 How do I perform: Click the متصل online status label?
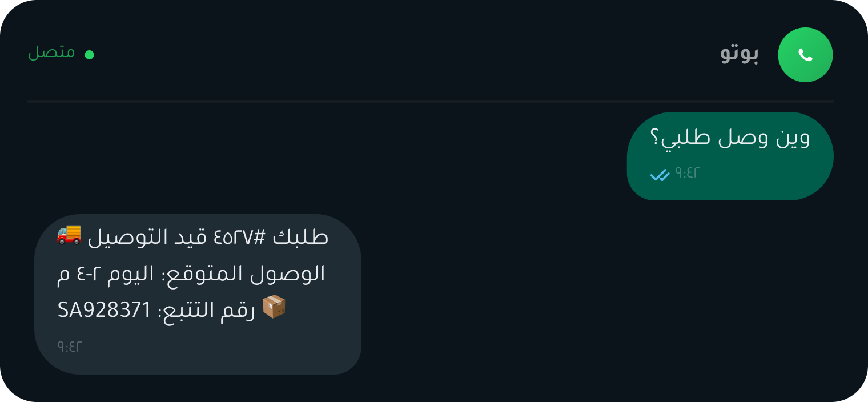point(51,53)
